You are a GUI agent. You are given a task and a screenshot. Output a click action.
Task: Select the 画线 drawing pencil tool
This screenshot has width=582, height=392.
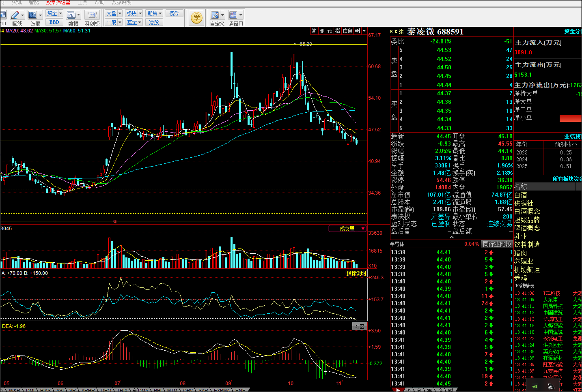click(x=15, y=15)
